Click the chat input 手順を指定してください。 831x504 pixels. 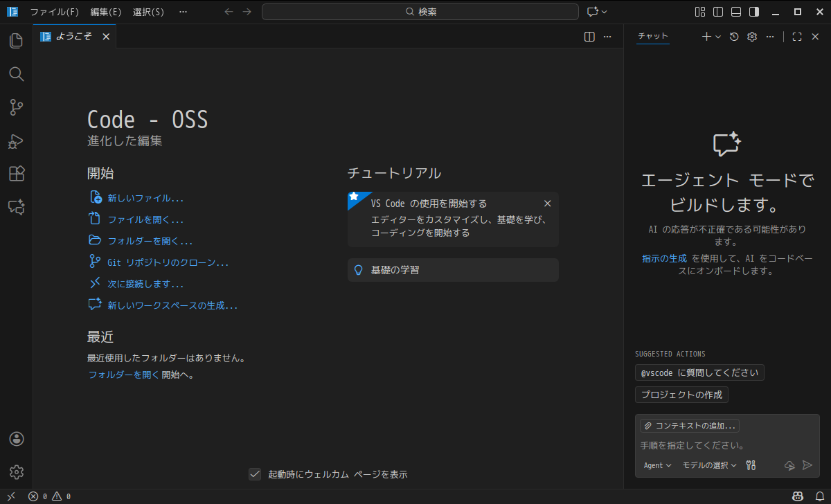(x=727, y=445)
